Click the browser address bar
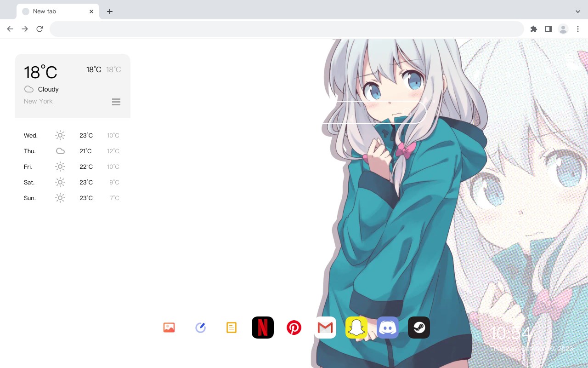This screenshot has height=368, width=588. (x=287, y=29)
